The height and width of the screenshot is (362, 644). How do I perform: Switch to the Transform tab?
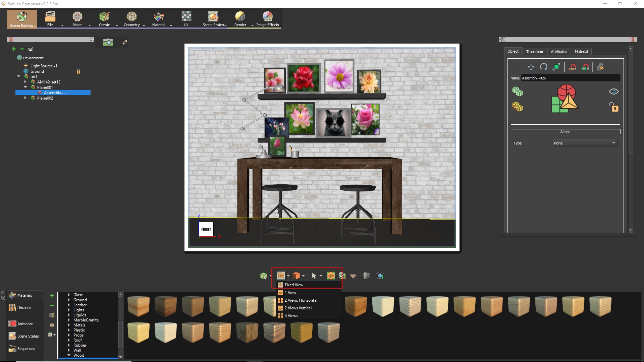point(534,52)
